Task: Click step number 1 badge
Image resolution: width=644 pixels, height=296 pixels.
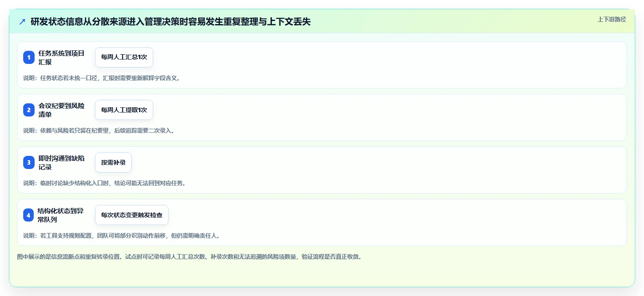Action: click(29, 57)
